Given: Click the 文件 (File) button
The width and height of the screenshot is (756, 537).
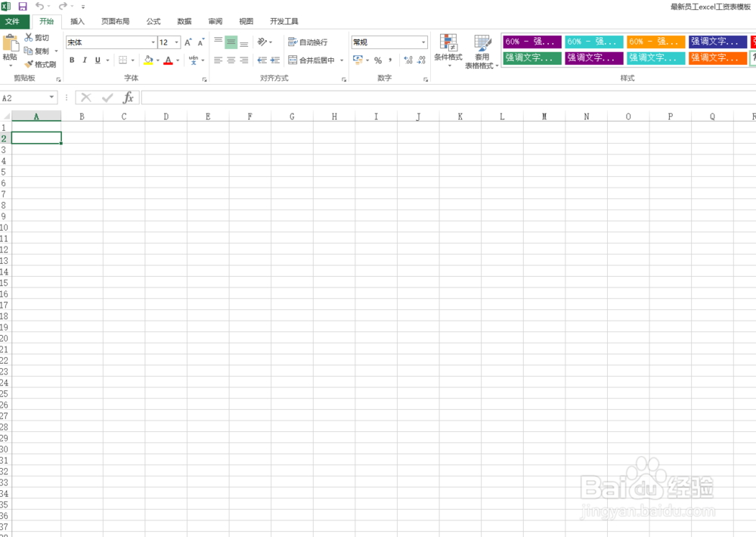Looking at the screenshot, I should click(13, 21).
